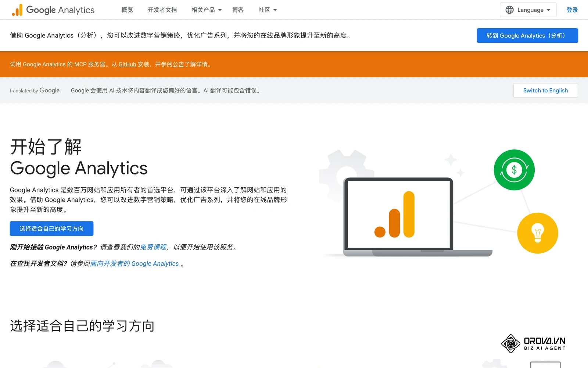The image size is (588, 368).
Task: Open the 免费课程 link
Action: point(153,247)
